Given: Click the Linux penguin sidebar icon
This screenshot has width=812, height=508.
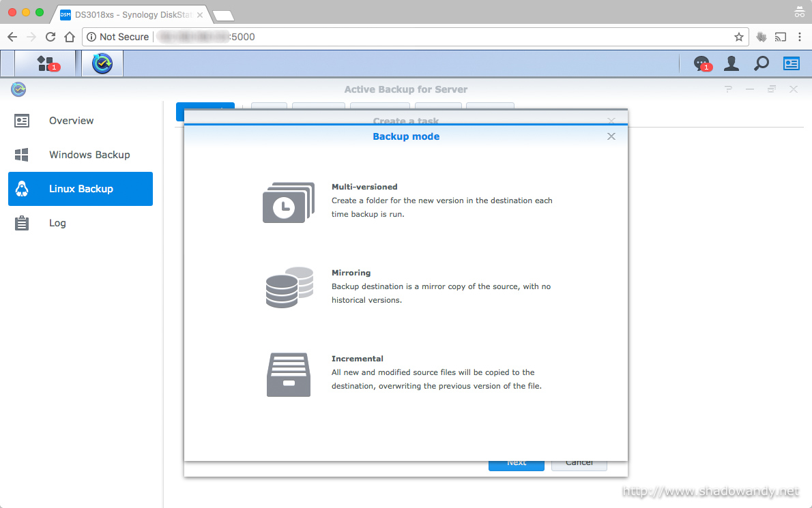Looking at the screenshot, I should (22, 189).
